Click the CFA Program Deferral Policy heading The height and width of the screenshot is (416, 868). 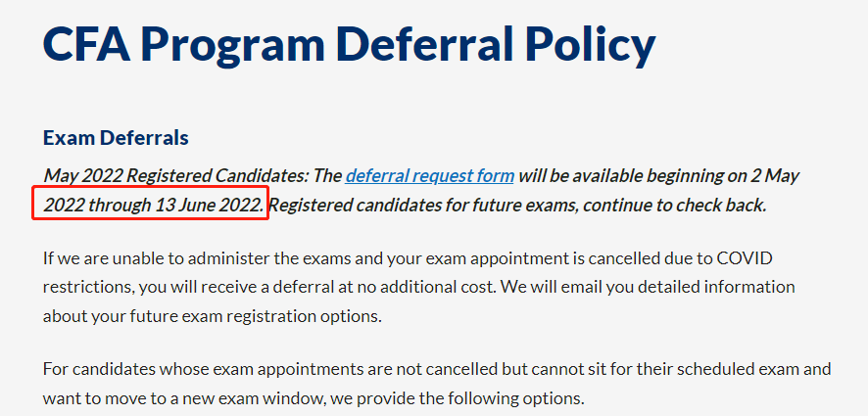tap(349, 44)
